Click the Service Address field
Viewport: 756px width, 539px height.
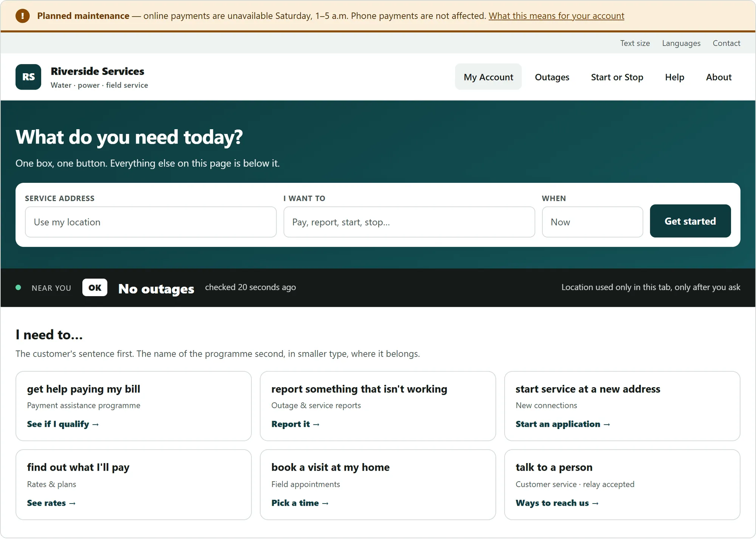pyautogui.click(x=151, y=222)
